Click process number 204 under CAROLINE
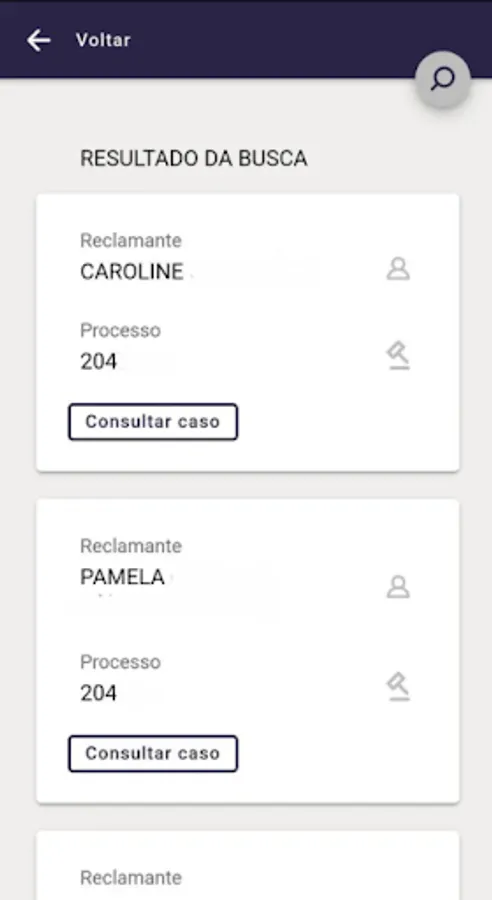Viewport: 492px width, 900px height. tap(98, 362)
